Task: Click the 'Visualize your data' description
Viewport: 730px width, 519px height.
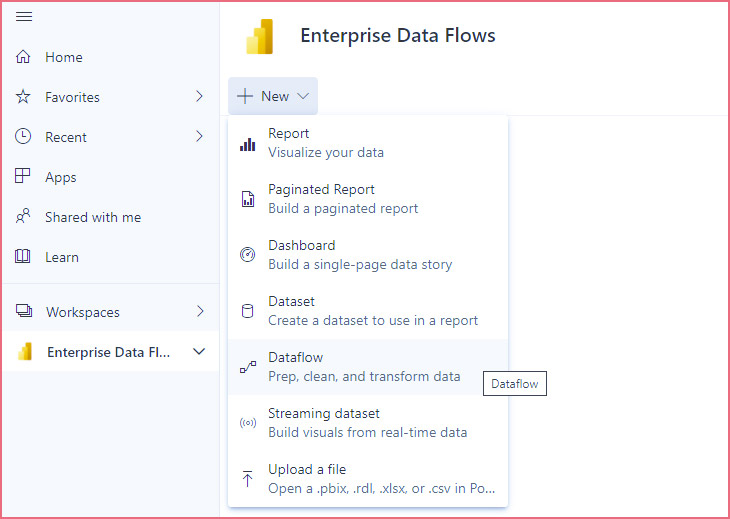Action: pos(326,153)
